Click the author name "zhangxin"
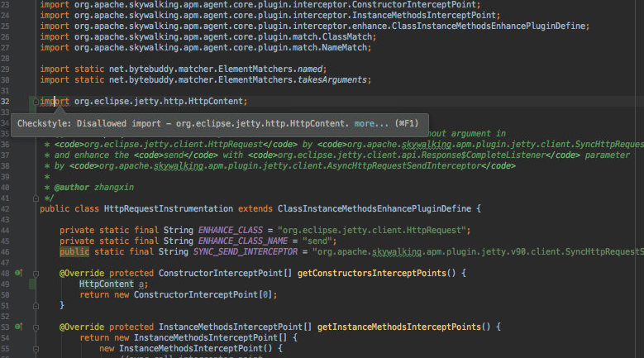The height and width of the screenshot is (358, 644). pyautogui.click(x=114, y=187)
